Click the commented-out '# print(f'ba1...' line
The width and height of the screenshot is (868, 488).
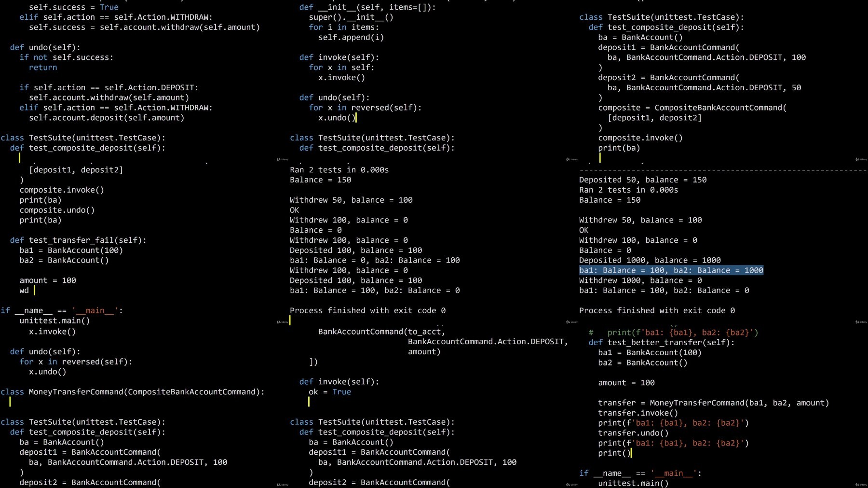coord(674,333)
